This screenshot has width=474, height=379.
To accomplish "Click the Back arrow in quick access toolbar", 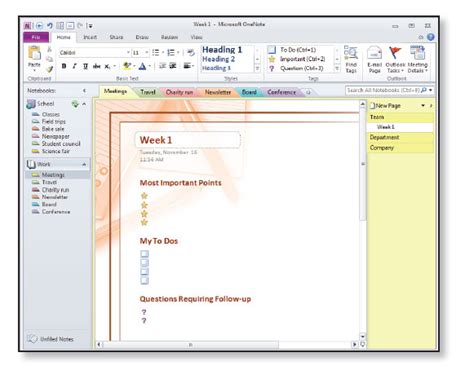I will point(39,25).
